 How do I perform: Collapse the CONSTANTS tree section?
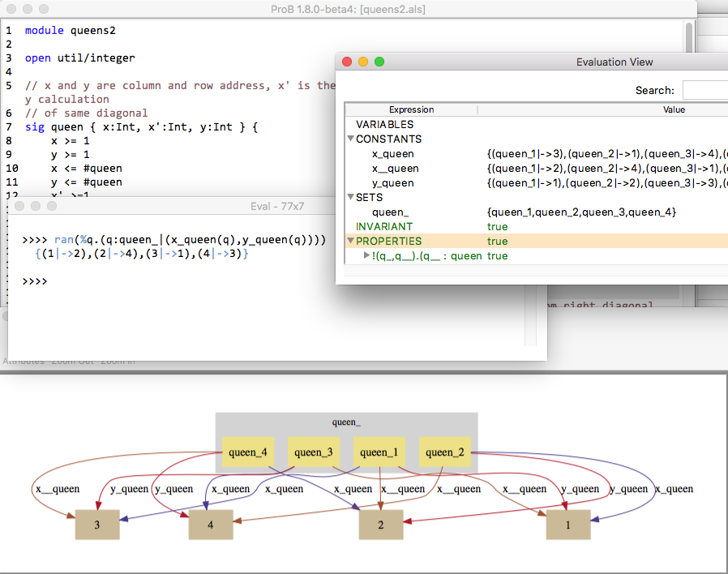pyautogui.click(x=350, y=139)
